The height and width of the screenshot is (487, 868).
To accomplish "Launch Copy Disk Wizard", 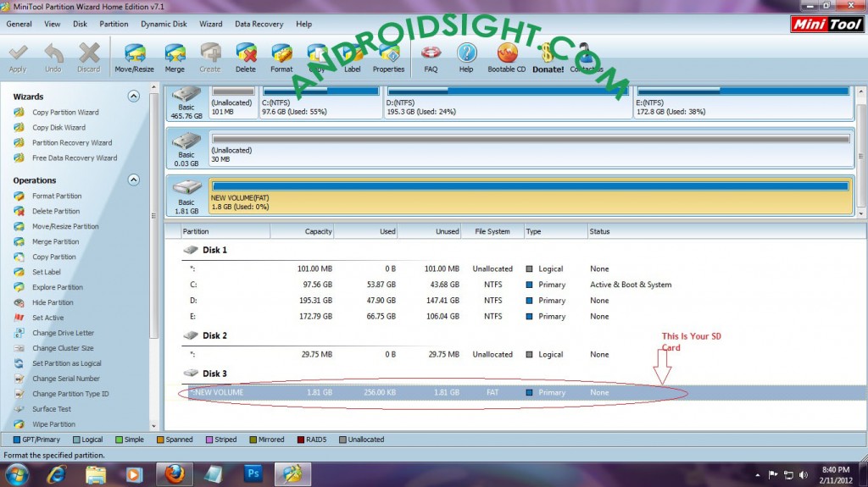I will click(x=58, y=127).
